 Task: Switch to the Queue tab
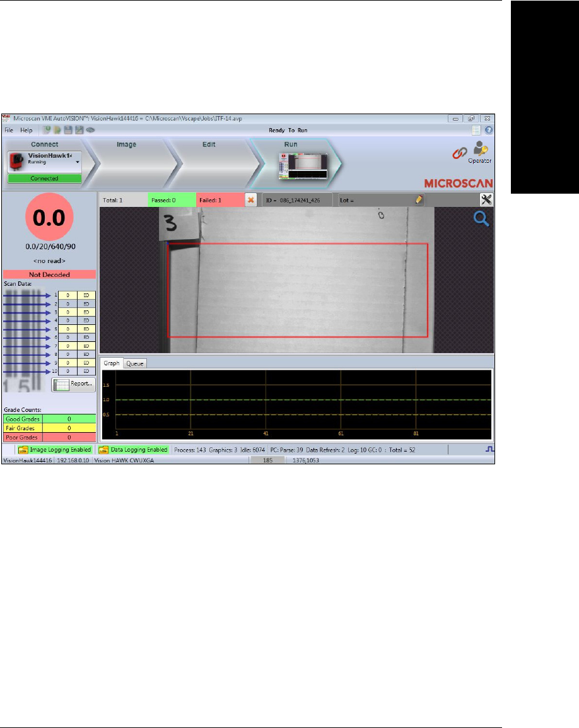[135, 363]
